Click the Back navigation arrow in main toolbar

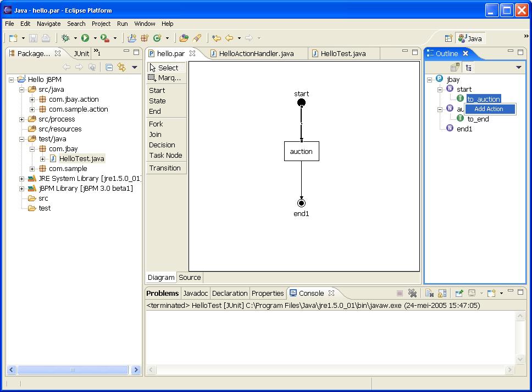click(x=229, y=38)
